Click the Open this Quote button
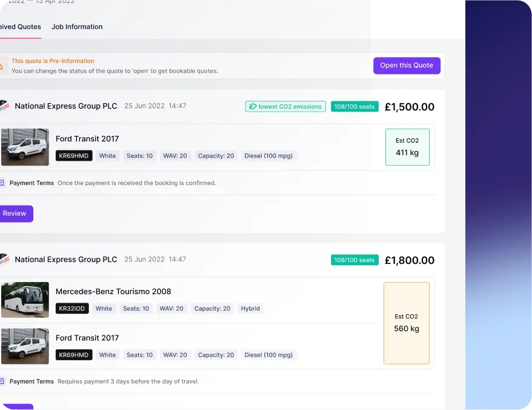This screenshot has height=410, width=532. click(407, 66)
